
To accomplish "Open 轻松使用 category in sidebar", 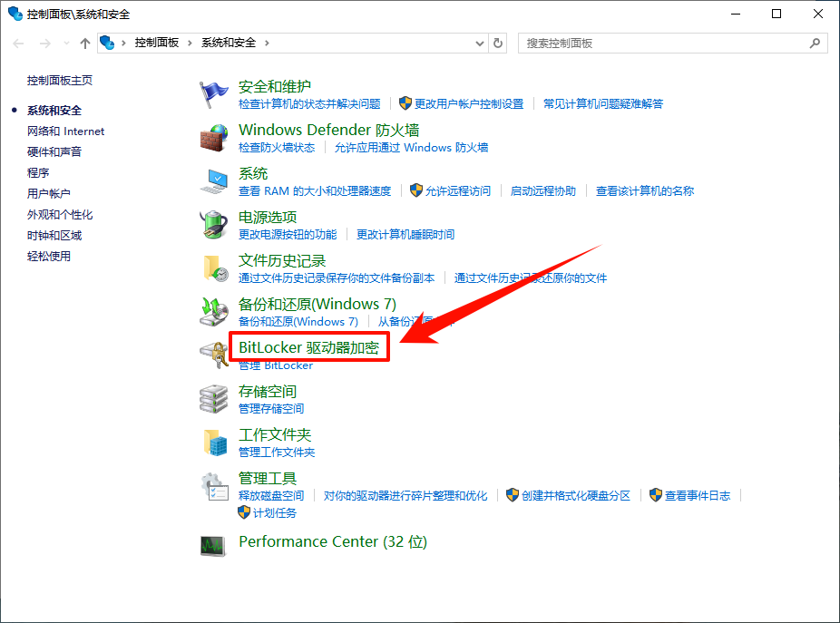I will pyautogui.click(x=49, y=257).
